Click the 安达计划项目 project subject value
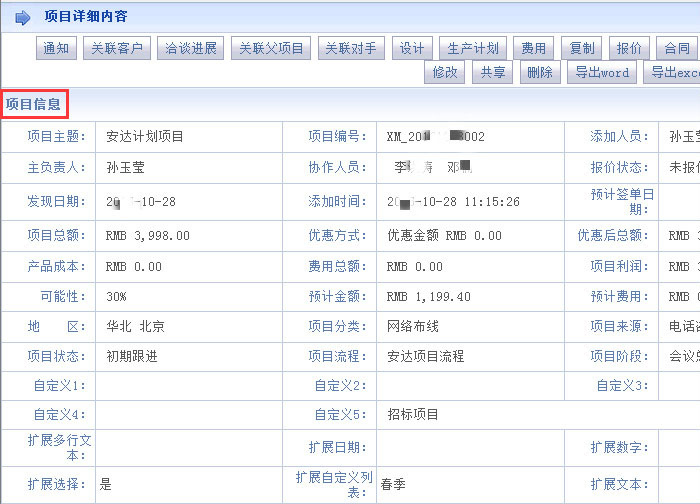The width and height of the screenshot is (700, 504). (x=145, y=137)
